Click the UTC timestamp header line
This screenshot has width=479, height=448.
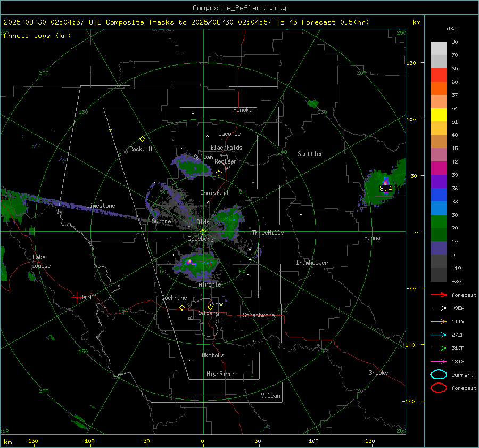click(186, 22)
